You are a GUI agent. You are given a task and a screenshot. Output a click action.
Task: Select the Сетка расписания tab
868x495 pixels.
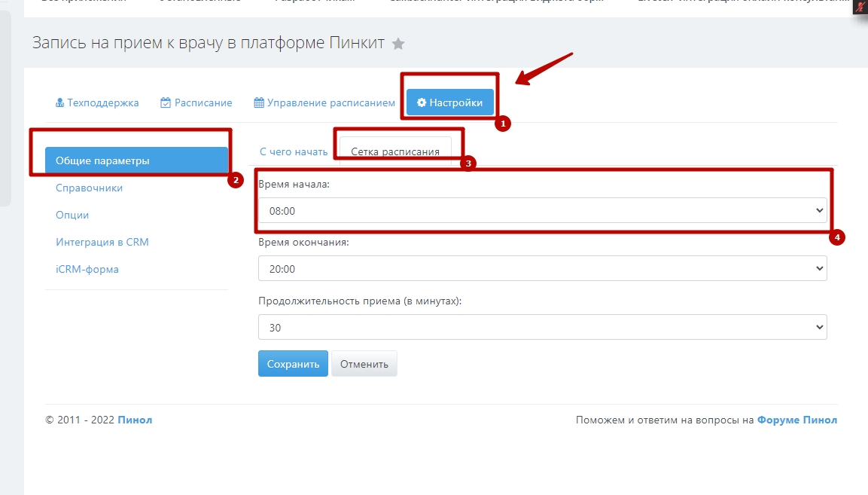pos(395,151)
